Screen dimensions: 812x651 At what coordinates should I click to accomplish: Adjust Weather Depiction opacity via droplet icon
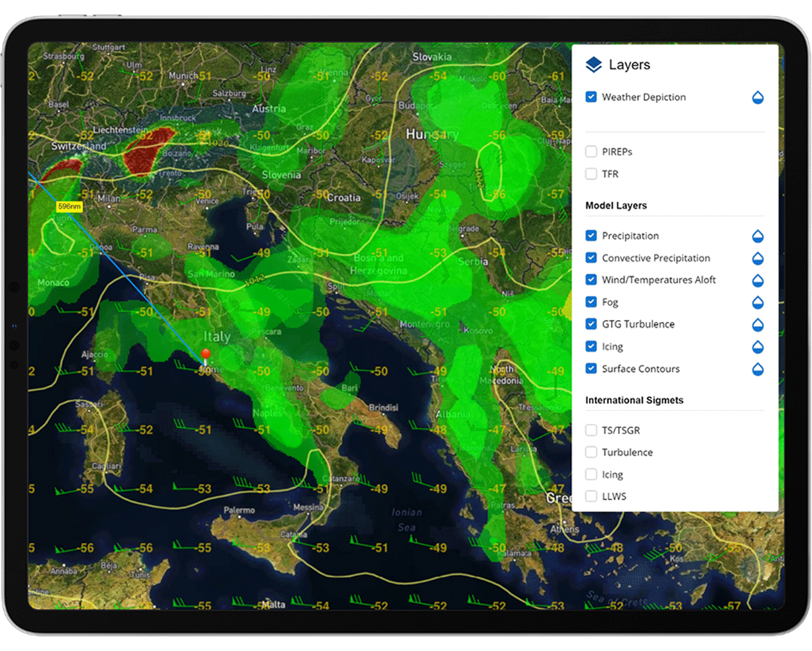757,97
